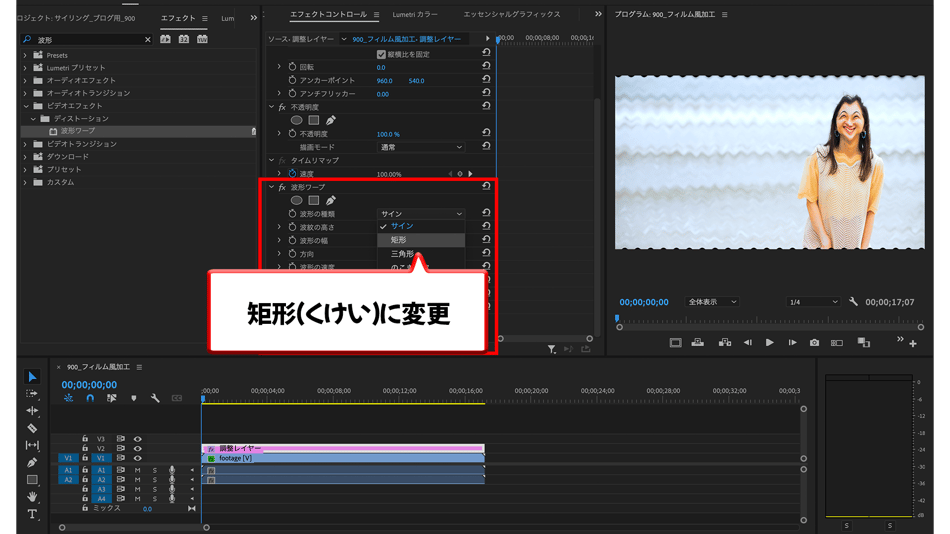Select the Hand tool
The height and width of the screenshot is (534, 950).
[x=32, y=496]
